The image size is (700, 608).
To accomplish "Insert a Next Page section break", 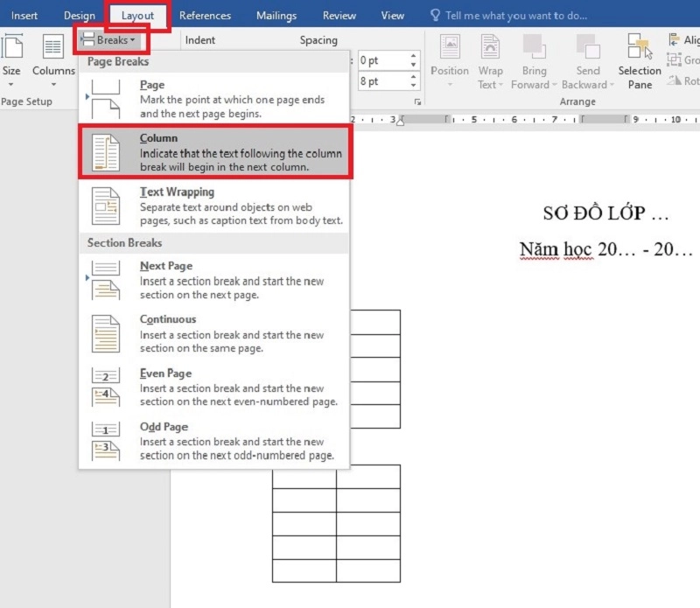I will point(214,280).
